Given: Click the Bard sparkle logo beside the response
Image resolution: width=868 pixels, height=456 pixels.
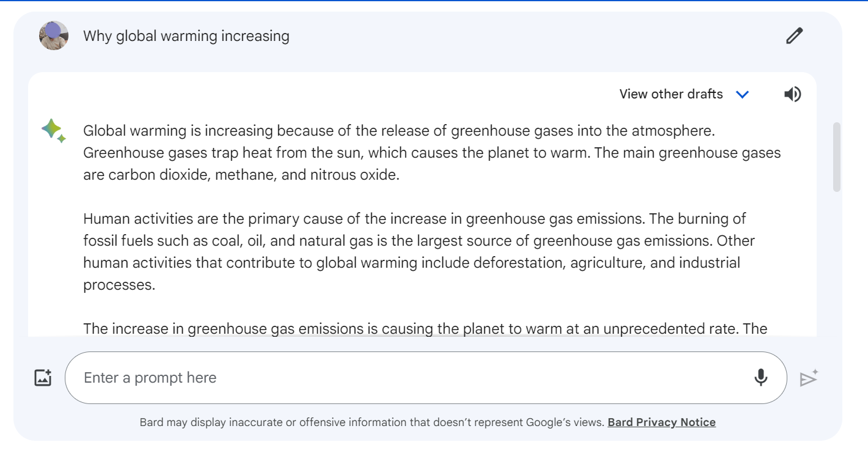Looking at the screenshot, I should [x=53, y=131].
